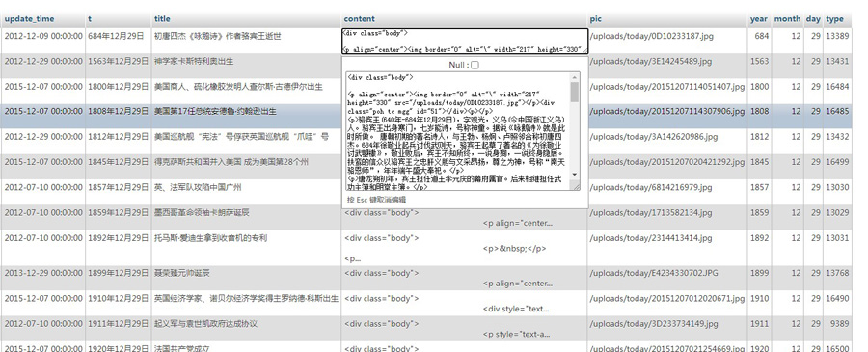Click pic cell /uploads/today/6814216979.jpg

tap(650, 188)
